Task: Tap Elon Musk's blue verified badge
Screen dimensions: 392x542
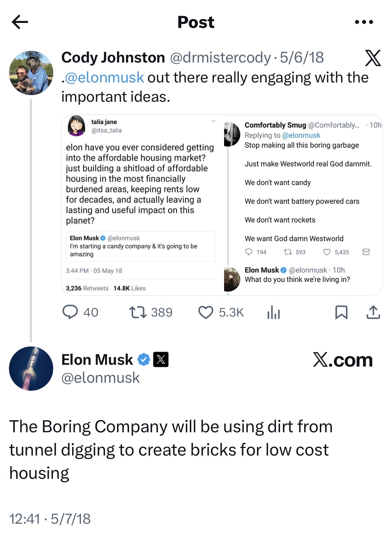Action: coord(144,360)
